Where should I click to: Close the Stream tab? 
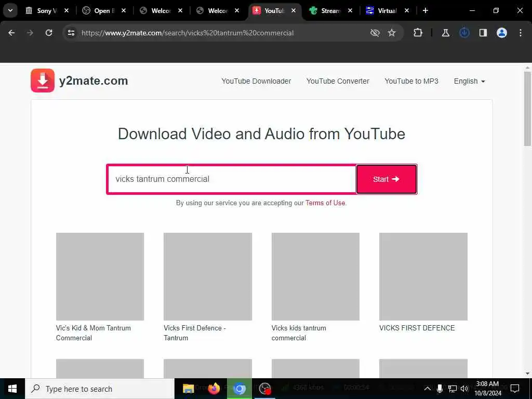(x=350, y=10)
